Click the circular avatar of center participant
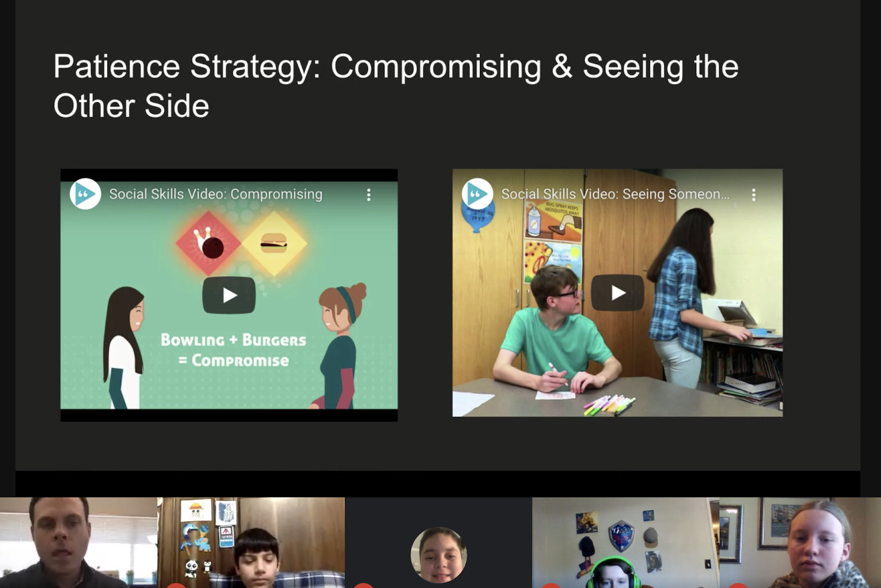The height and width of the screenshot is (588, 881). point(439,555)
